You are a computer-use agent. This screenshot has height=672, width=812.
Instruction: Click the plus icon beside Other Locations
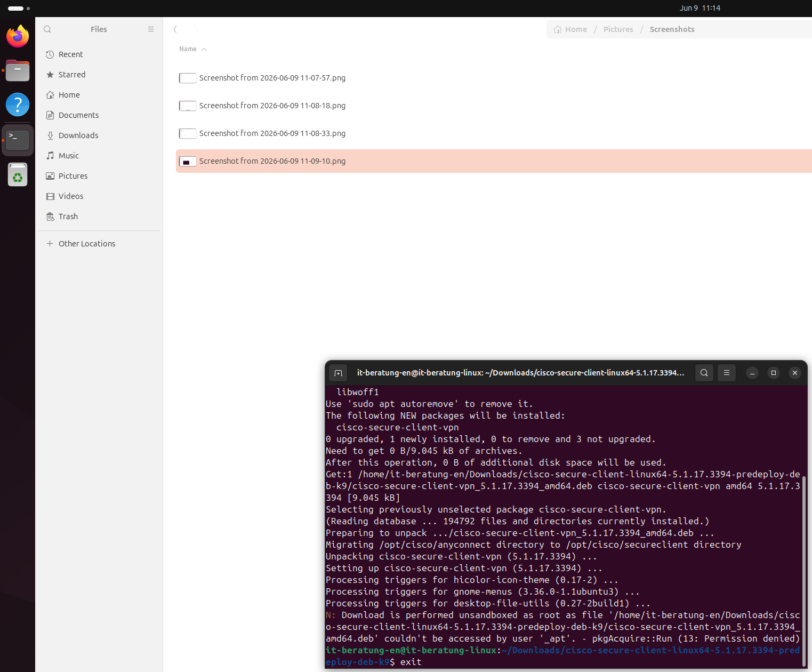[50, 244]
